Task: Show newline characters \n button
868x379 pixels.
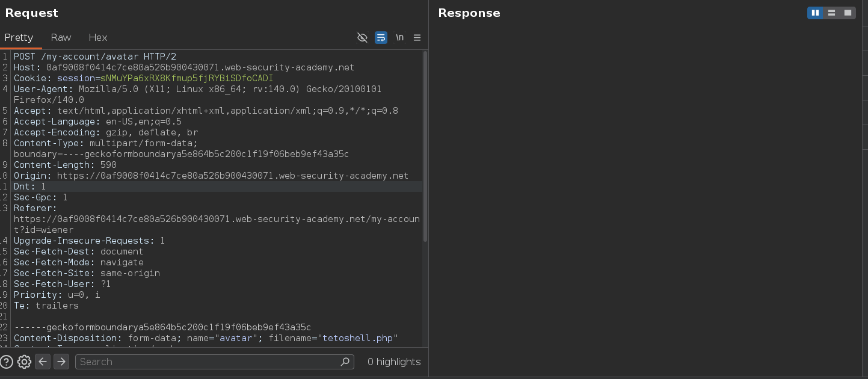Action: click(399, 37)
